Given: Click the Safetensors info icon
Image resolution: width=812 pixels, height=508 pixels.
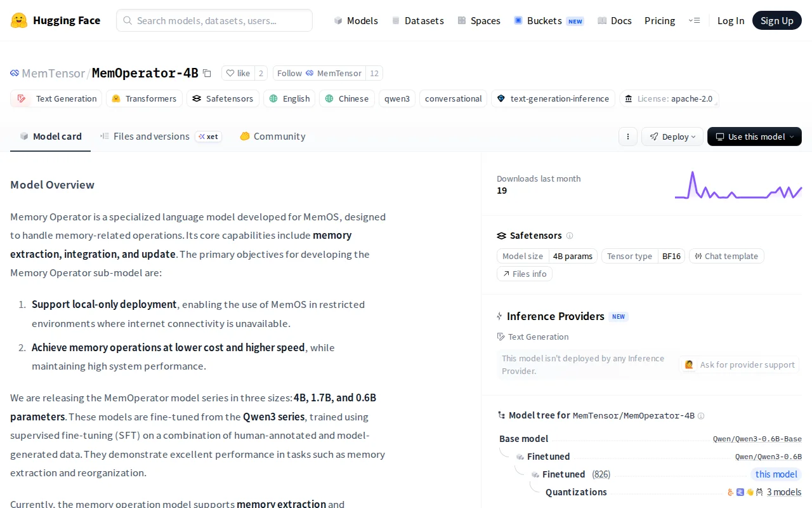Looking at the screenshot, I should [570, 236].
